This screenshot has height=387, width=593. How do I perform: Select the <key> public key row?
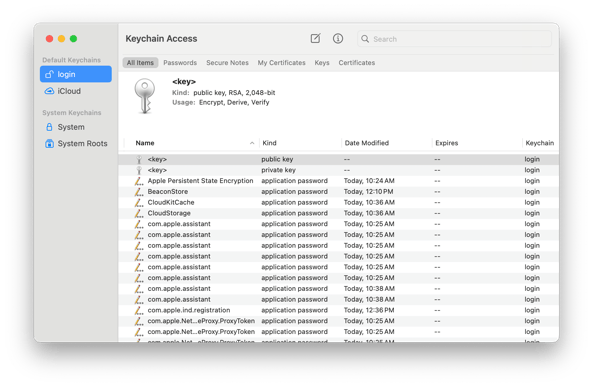coord(338,159)
